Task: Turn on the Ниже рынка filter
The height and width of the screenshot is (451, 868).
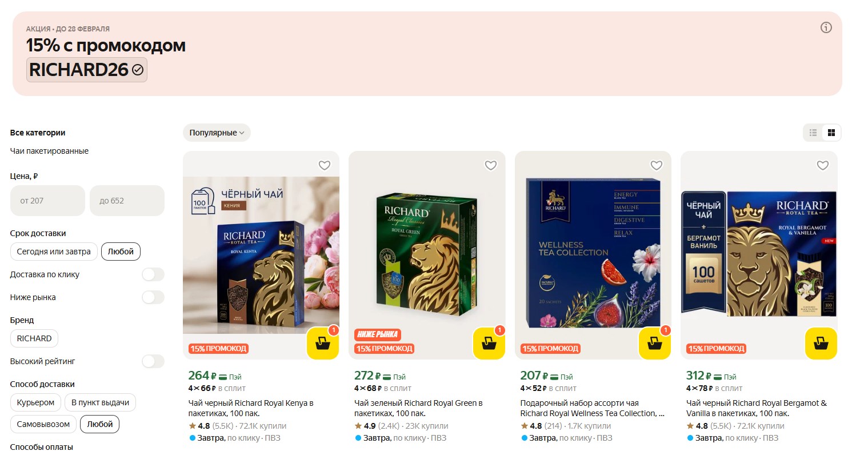Action: (153, 297)
